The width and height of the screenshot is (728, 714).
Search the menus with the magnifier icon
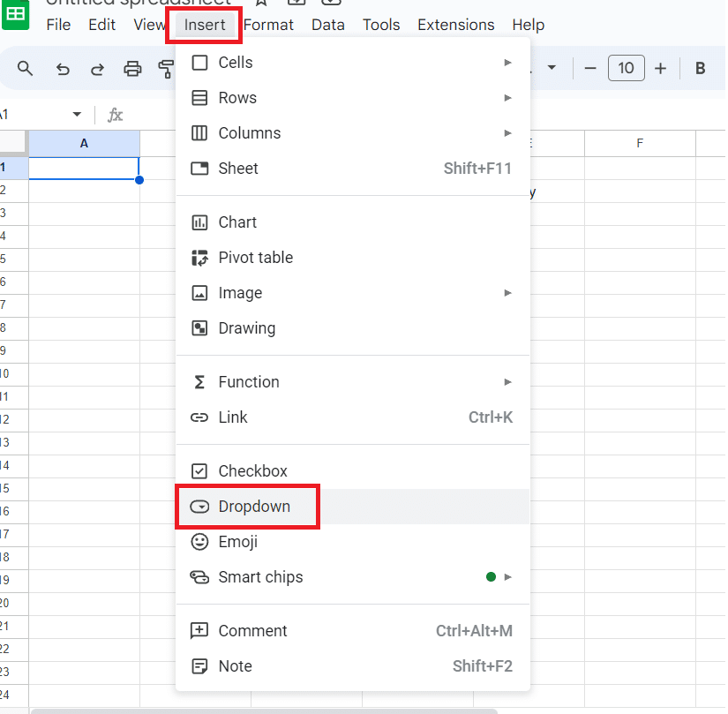(x=25, y=68)
